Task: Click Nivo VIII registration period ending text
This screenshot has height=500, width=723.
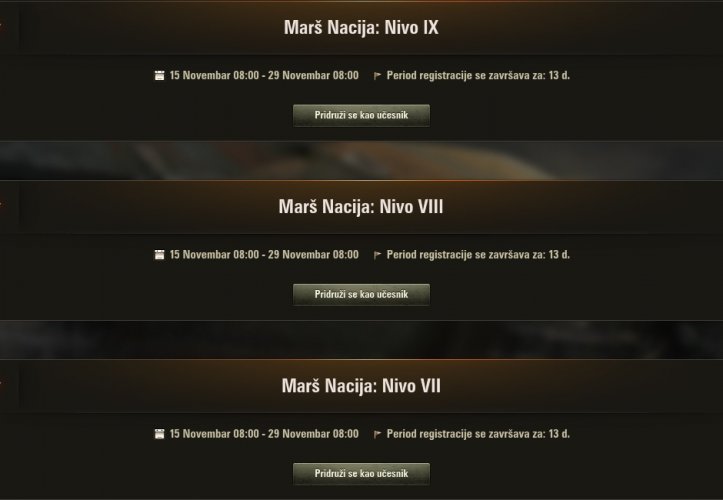Action: (478, 255)
